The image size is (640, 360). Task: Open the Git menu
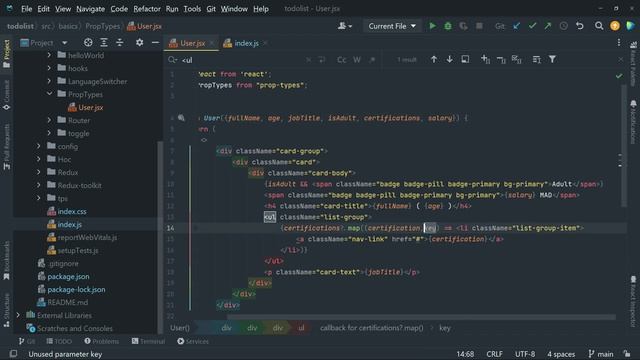(x=211, y=9)
